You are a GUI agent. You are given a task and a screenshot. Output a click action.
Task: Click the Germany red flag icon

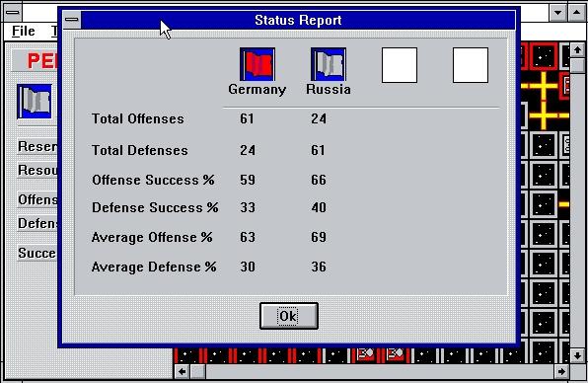point(257,64)
